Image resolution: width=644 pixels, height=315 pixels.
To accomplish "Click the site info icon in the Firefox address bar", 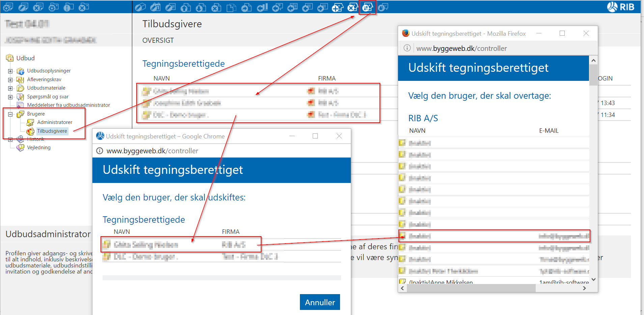I will 407,48.
